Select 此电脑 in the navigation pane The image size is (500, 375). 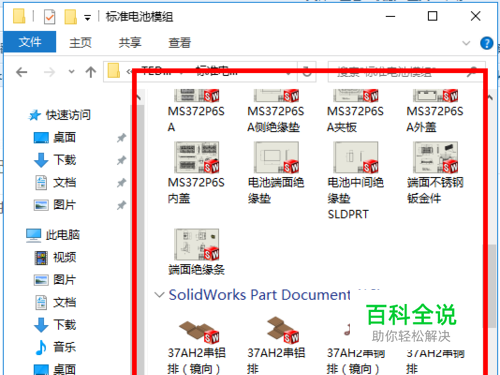click(x=53, y=235)
